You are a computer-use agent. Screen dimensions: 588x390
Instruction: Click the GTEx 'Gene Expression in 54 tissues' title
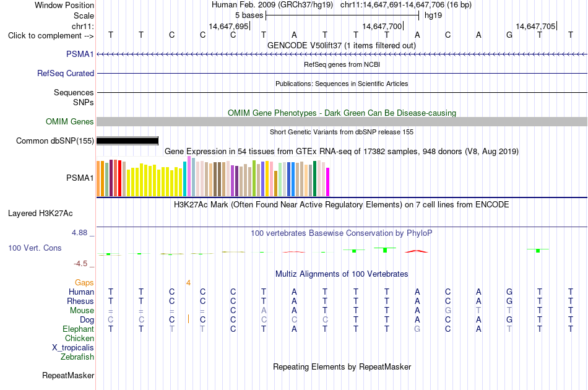coord(342,152)
